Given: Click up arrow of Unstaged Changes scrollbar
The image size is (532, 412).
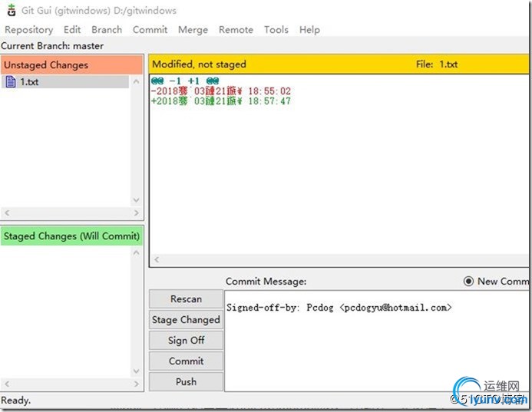Looking at the screenshot, I should (x=136, y=81).
